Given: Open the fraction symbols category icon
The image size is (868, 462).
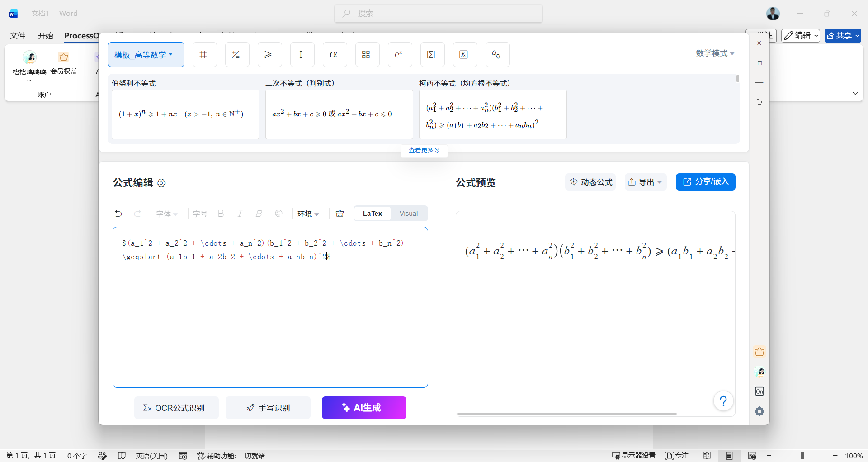Looking at the screenshot, I should click(x=237, y=55).
